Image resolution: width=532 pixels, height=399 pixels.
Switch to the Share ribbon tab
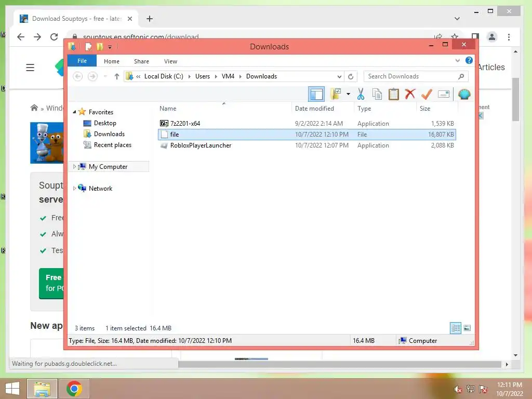[141, 61]
